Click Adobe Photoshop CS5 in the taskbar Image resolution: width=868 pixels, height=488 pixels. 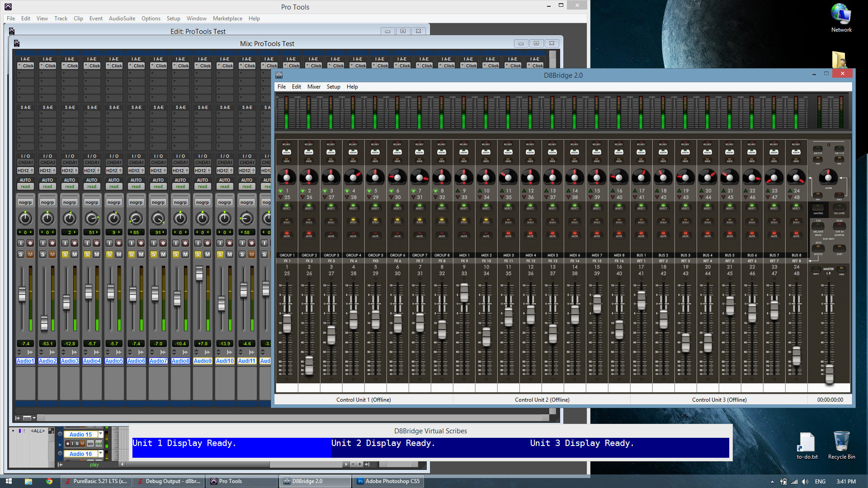coord(389,481)
